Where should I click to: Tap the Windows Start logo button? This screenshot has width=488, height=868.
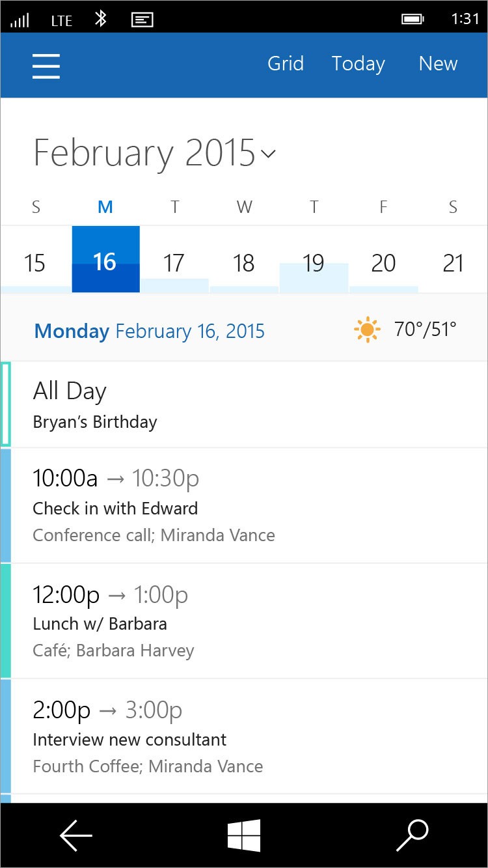(x=244, y=835)
